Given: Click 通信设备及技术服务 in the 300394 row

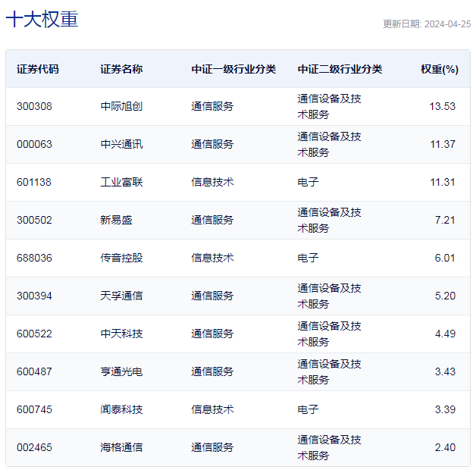Looking at the screenshot, I should coord(329,296).
